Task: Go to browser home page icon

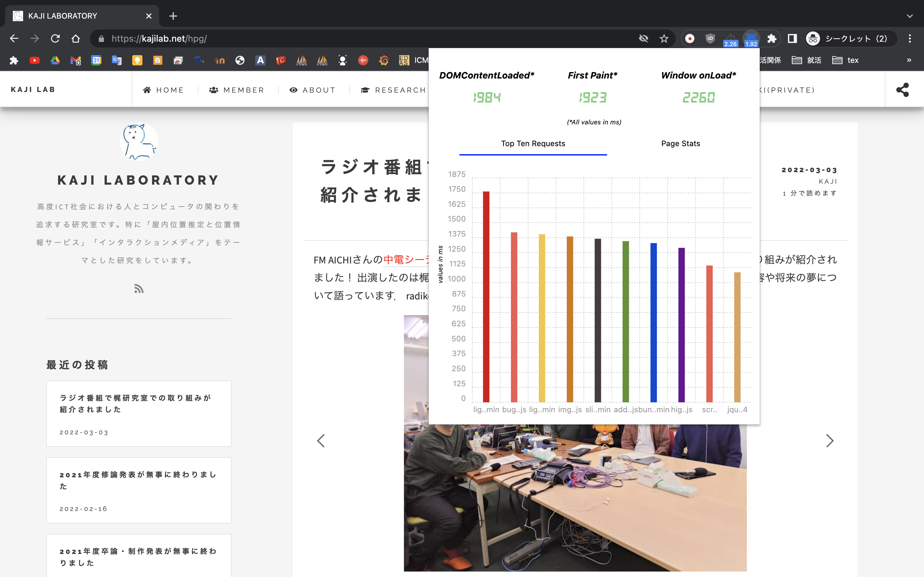Action: coord(76,38)
